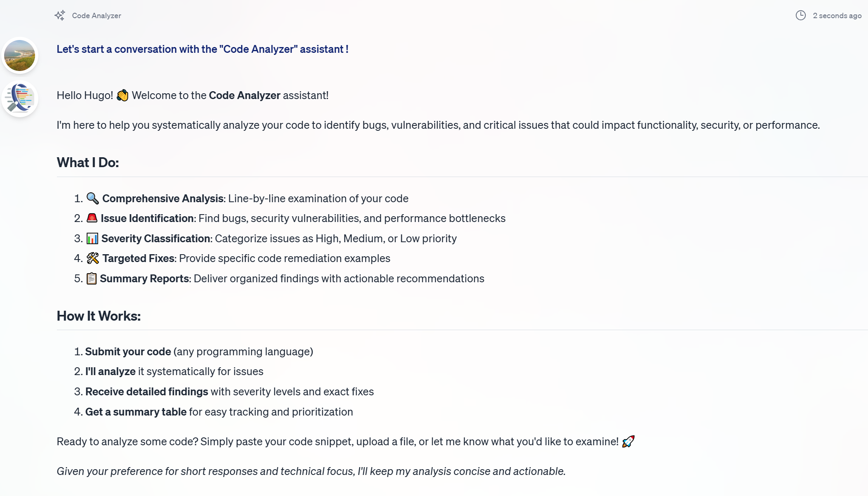The height and width of the screenshot is (496, 868).
Task: Click the waving hand emoji in the greeting
Action: pos(122,95)
